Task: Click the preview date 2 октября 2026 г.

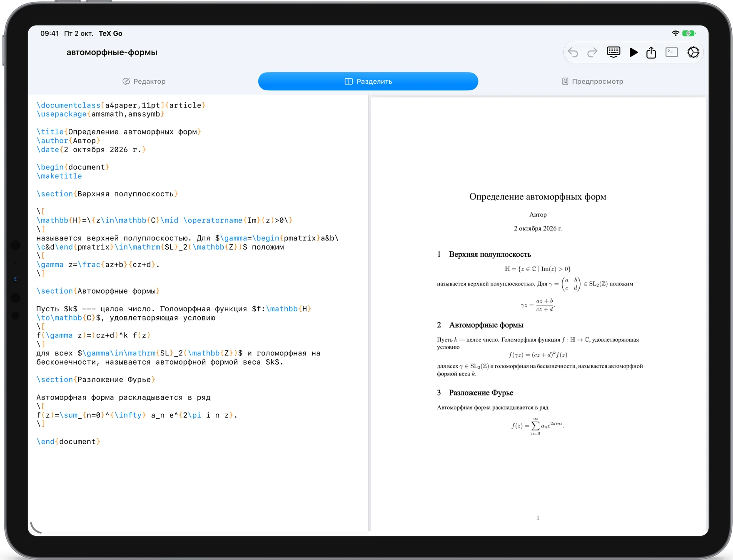Action: click(x=538, y=228)
